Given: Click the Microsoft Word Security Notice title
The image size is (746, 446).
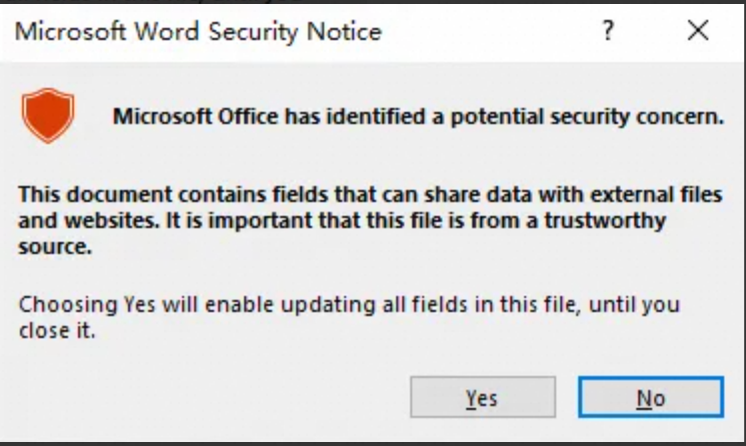Looking at the screenshot, I should click(x=198, y=31).
